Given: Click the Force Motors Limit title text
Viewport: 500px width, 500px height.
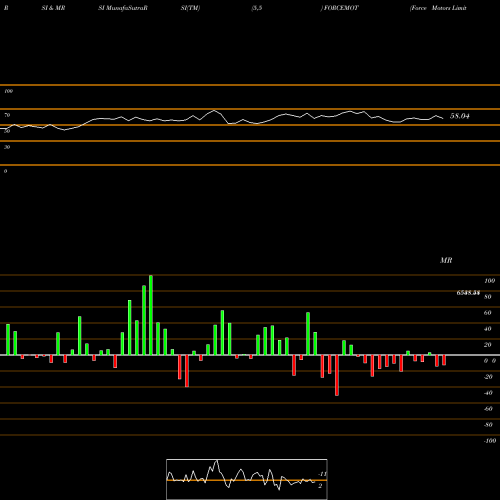Looking at the screenshot, I should 438,8.
